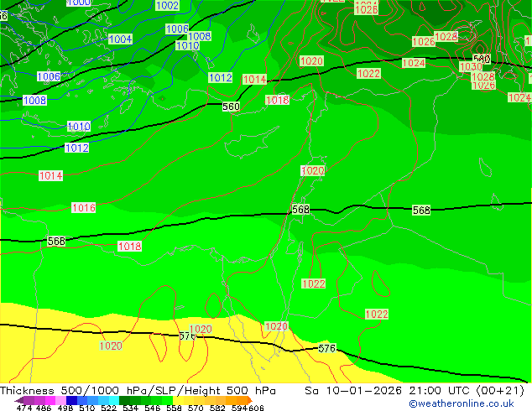Screen dimensions: 532x411
Task: Click the 'Thickness 500/1000 hPa/SLP/Height 500 hPa' title
Action: [138, 391]
